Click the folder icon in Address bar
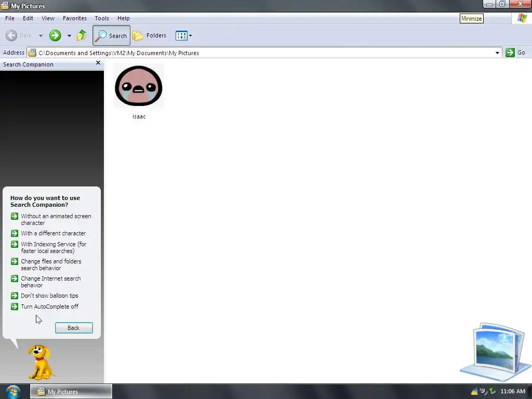Viewport: 532px width, 399px height. [32, 52]
